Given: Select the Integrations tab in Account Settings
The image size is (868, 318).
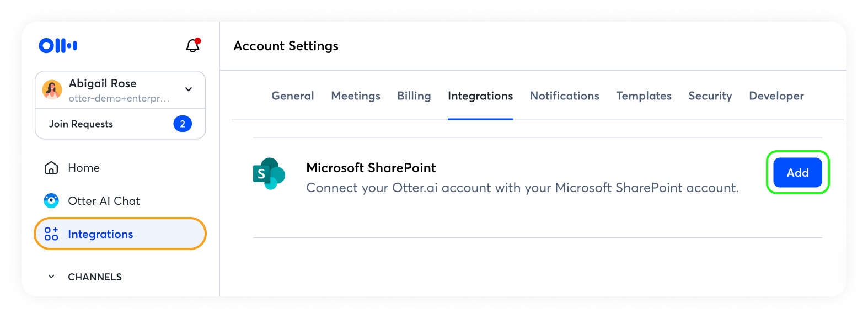Looking at the screenshot, I should (x=480, y=96).
